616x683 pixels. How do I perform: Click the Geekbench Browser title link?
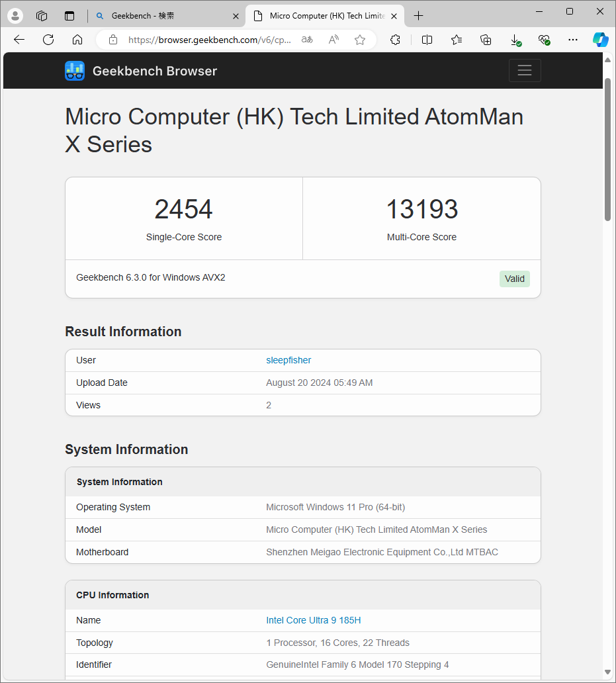point(155,71)
